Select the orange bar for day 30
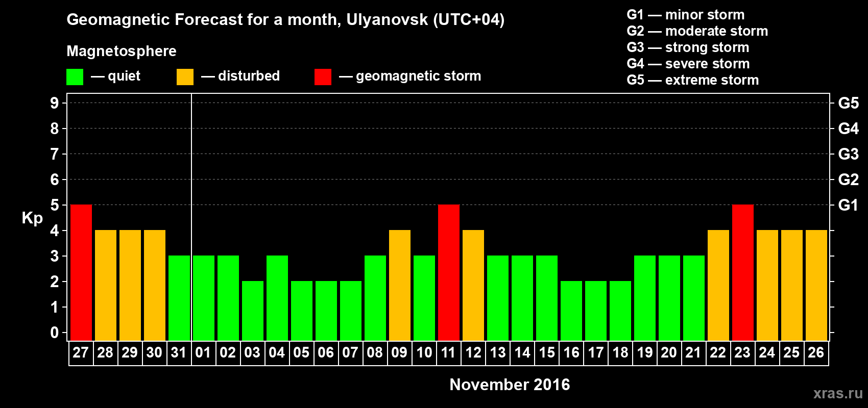Image resolution: width=868 pixels, height=408 pixels. [155, 286]
